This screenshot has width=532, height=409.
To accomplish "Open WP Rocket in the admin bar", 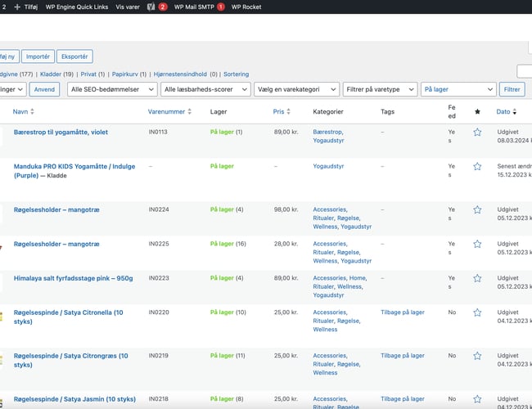I will pyautogui.click(x=246, y=7).
